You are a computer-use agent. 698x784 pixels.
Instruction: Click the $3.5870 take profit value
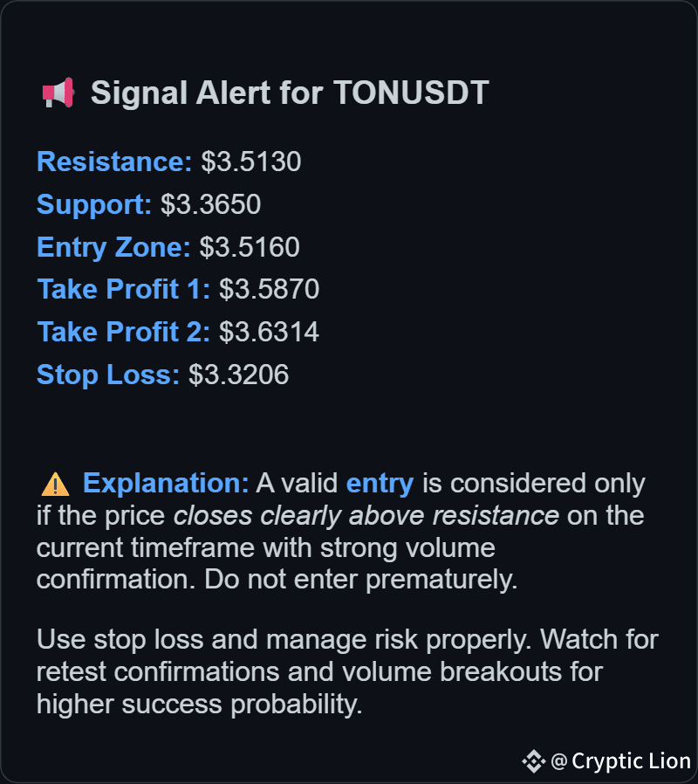click(270, 289)
